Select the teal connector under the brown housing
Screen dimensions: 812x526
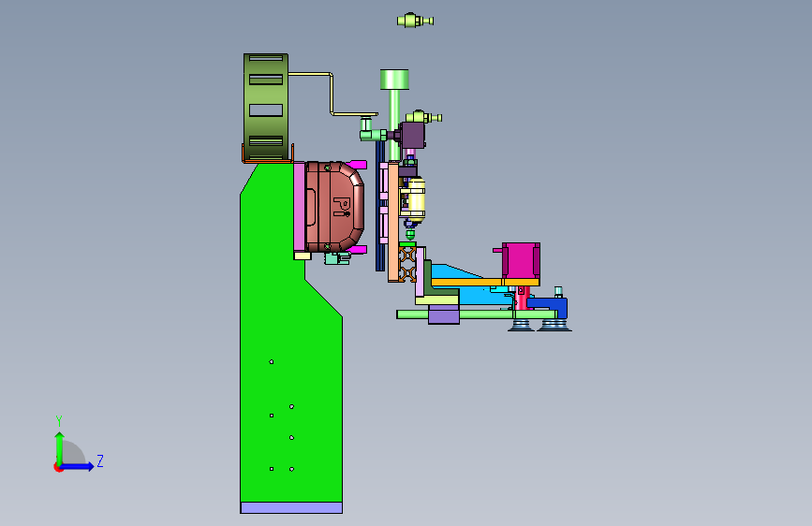336,257
